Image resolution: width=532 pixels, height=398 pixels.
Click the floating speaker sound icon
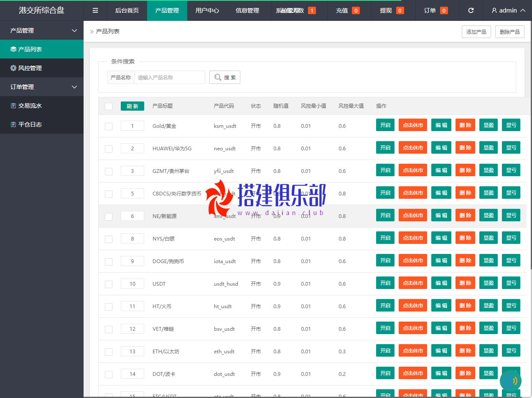510,380
